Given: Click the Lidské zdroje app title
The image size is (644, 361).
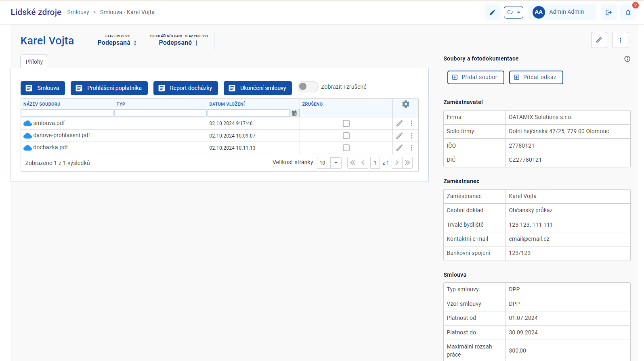Looking at the screenshot, I should [x=36, y=12].
